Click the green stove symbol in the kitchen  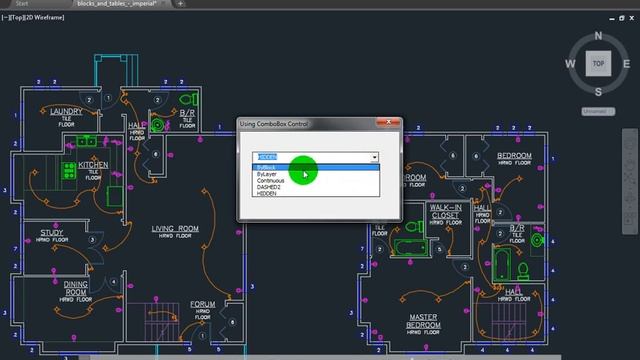pos(69,171)
